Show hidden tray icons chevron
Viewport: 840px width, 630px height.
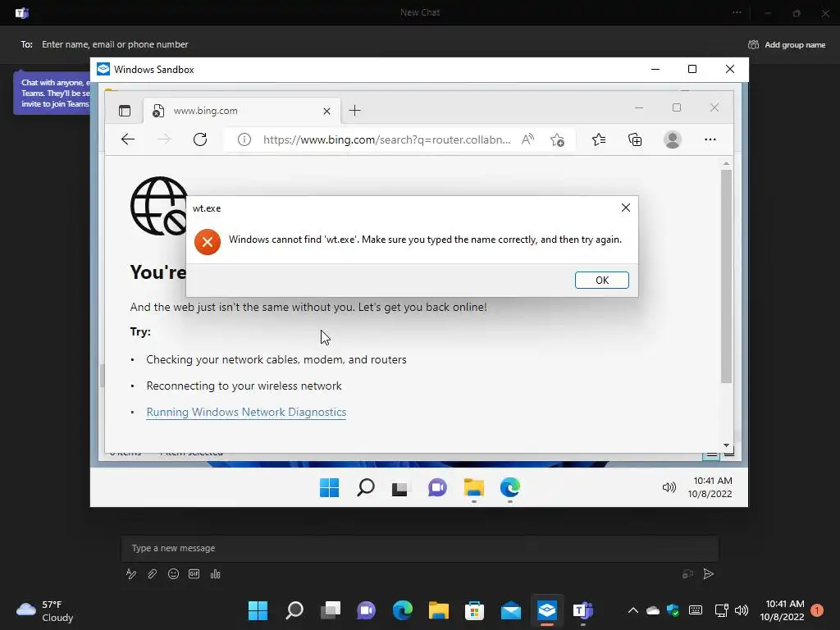[632, 610]
